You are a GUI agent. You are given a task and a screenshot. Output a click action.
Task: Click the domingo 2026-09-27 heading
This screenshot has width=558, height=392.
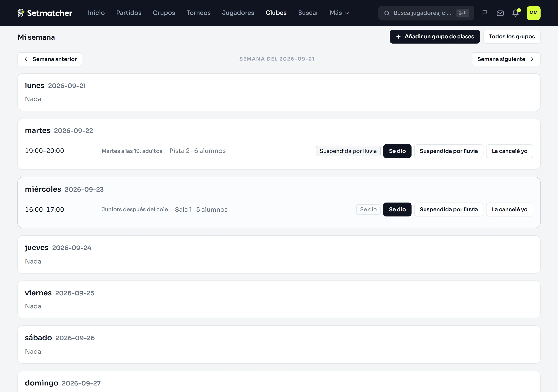click(63, 383)
